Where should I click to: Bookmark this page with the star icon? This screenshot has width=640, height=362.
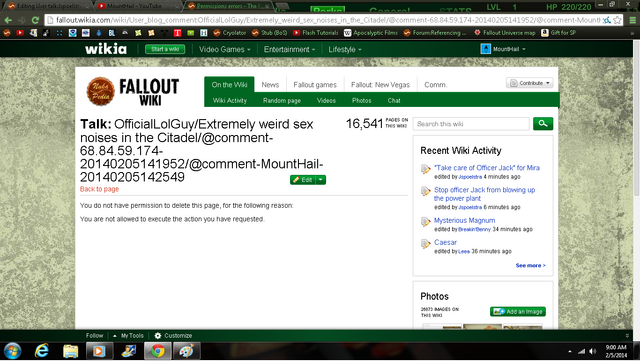[x=618, y=20]
